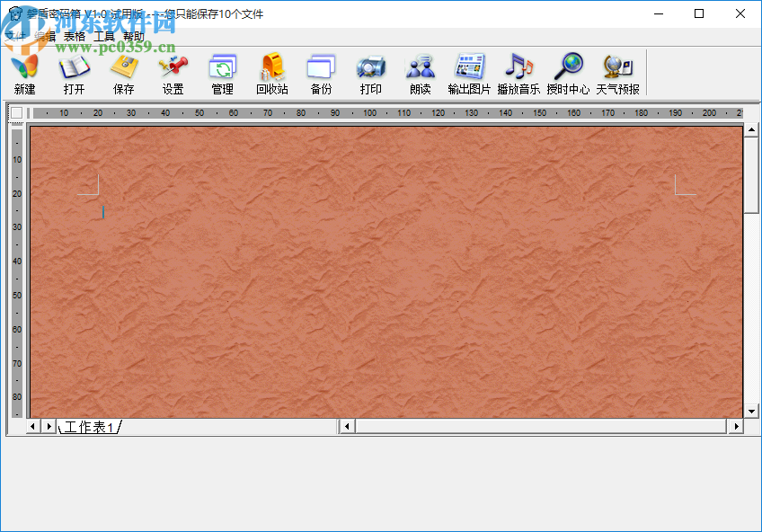The width and height of the screenshot is (762, 532).
Task: Open a file with 打开 icon
Action: (x=75, y=74)
